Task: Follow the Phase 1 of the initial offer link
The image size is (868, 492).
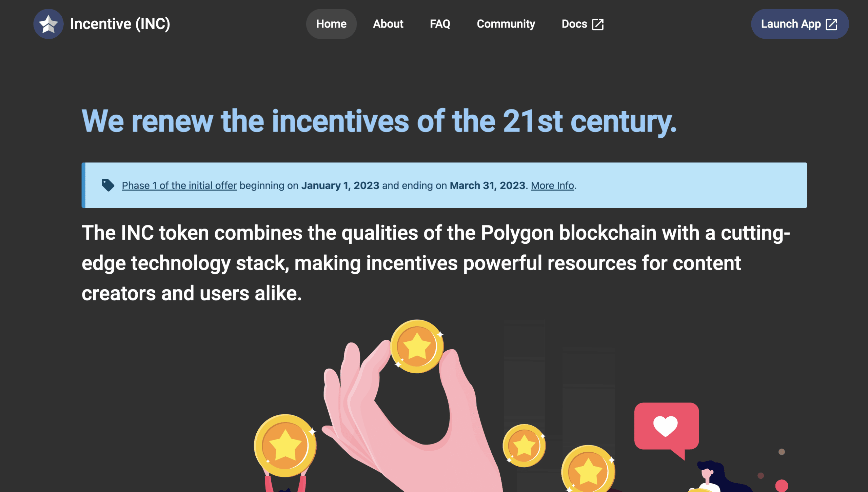Action: (x=179, y=185)
